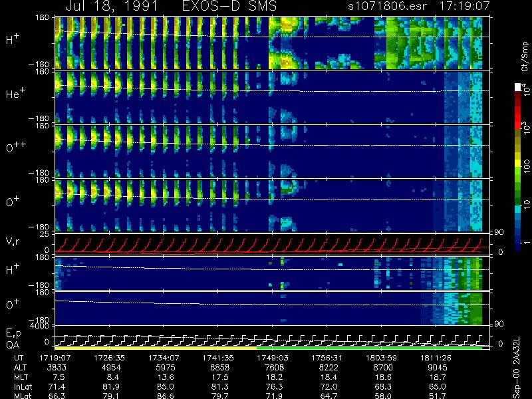Select the "EXOS-D SMS" title text

point(229,6)
